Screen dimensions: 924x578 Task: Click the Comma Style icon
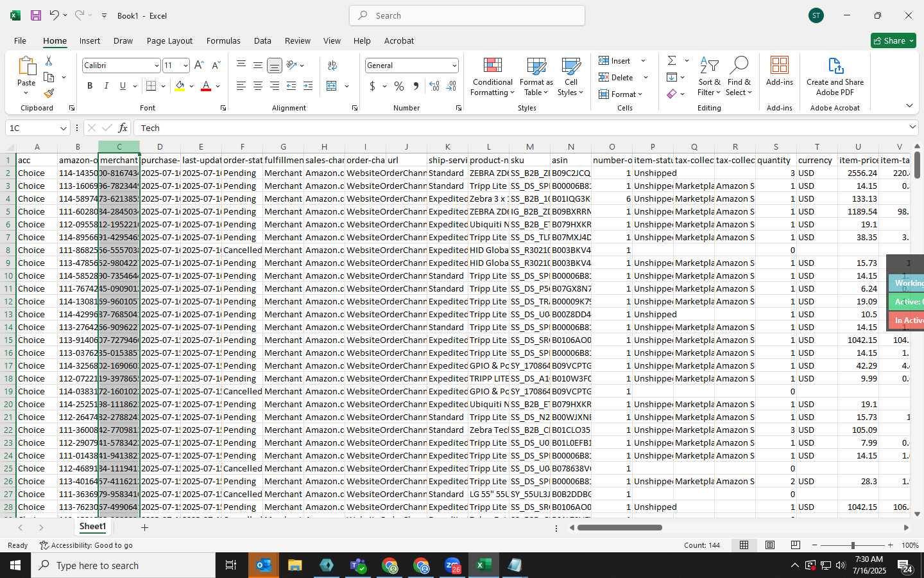click(x=416, y=86)
